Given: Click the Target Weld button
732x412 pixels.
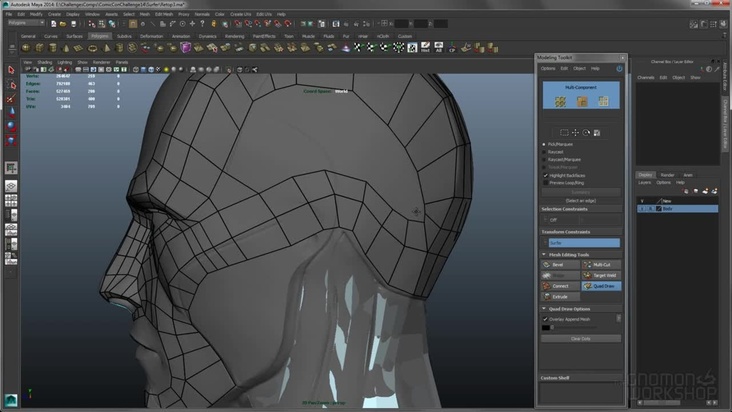Looking at the screenshot, I should click(x=601, y=275).
